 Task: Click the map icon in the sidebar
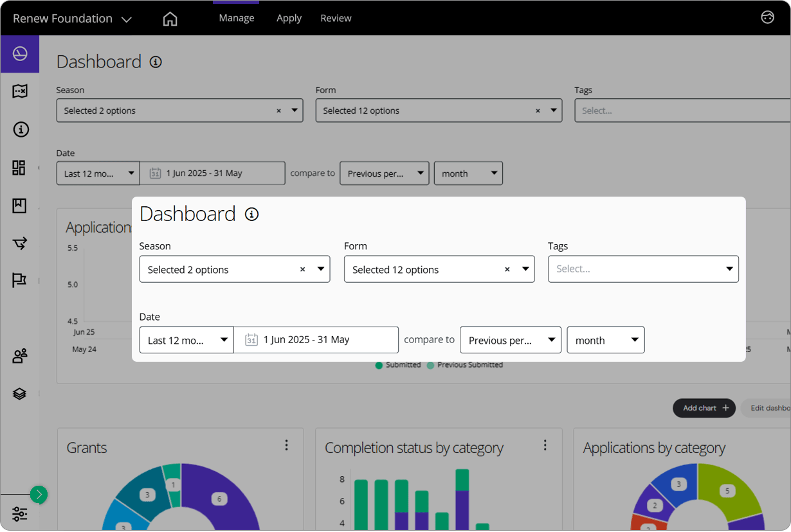(x=20, y=91)
